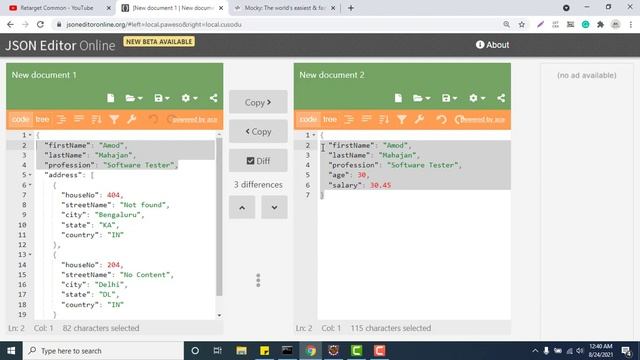Open the left panel's settings gear dropdown
The height and width of the screenshot is (360, 640).
tap(189, 98)
